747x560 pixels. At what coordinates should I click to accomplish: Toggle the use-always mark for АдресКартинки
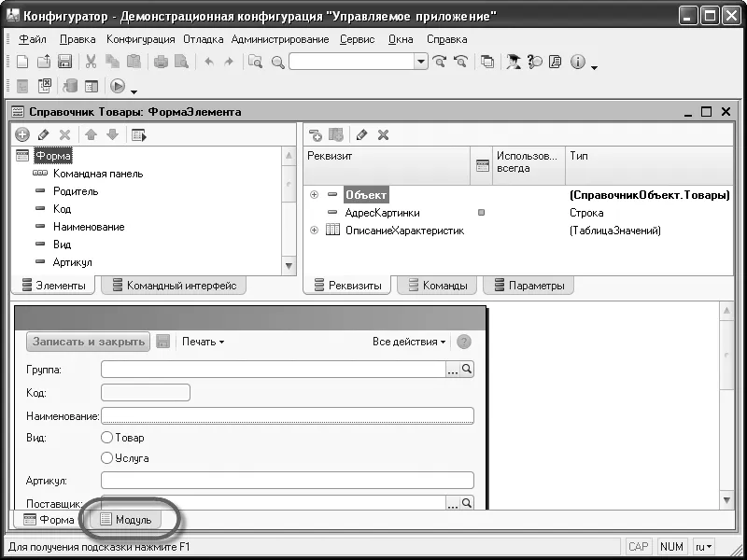[481, 213]
